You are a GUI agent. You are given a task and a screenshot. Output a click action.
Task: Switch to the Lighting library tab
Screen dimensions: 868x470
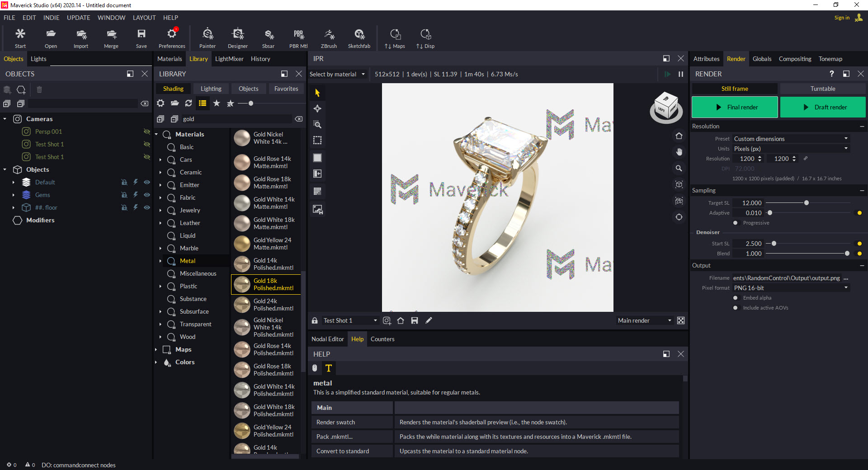click(x=211, y=89)
